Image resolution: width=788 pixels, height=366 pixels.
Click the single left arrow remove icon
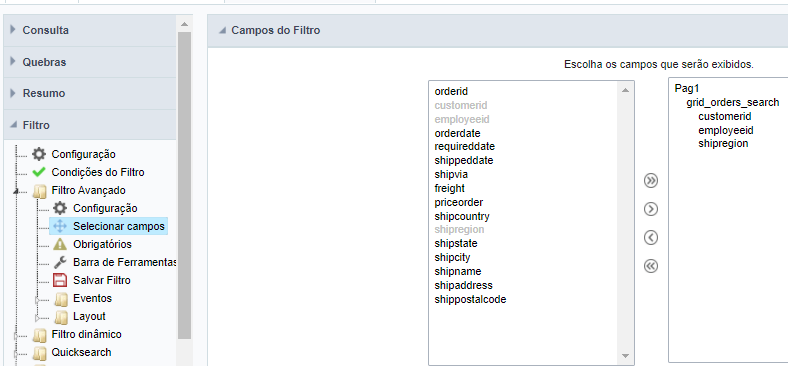point(651,237)
